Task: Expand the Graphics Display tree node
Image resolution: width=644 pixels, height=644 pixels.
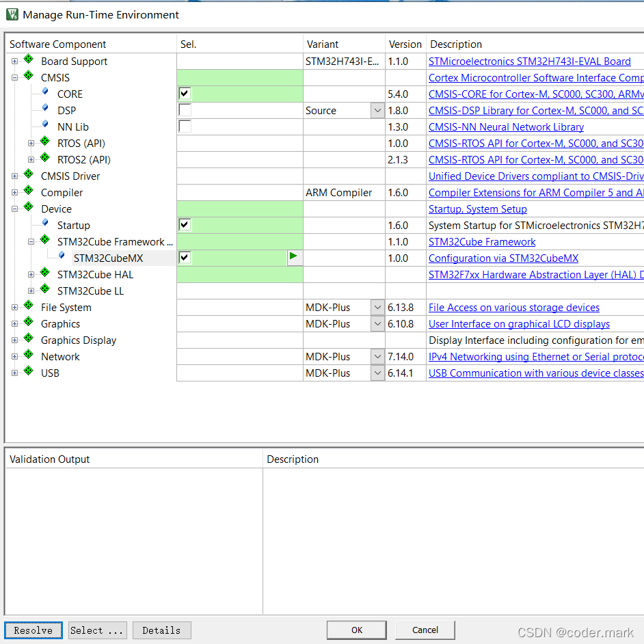Action: click(x=15, y=340)
